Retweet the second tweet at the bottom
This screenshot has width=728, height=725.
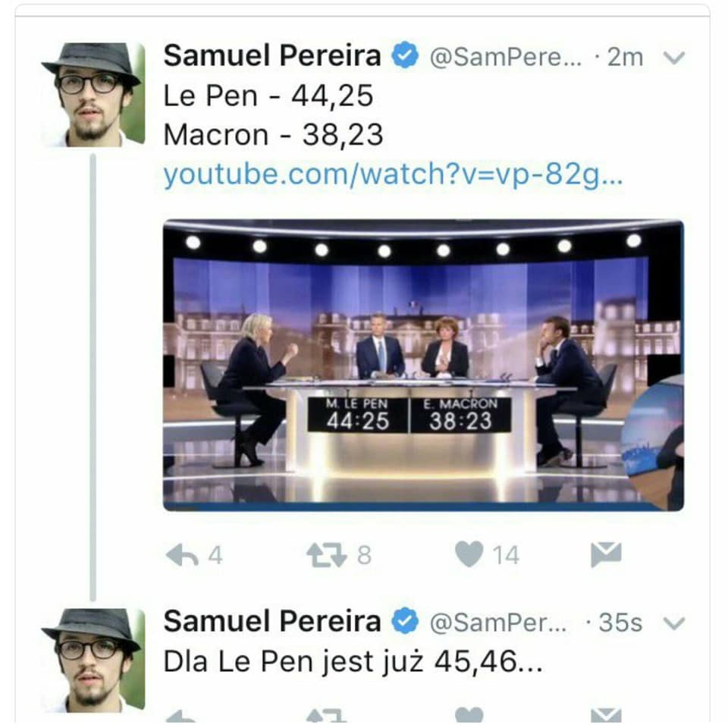(x=326, y=717)
